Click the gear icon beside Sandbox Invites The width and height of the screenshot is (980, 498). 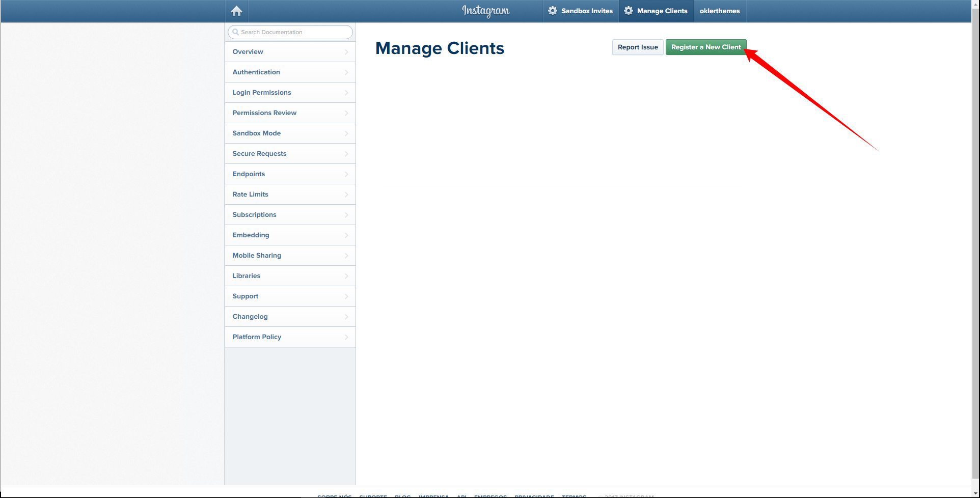pos(553,11)
